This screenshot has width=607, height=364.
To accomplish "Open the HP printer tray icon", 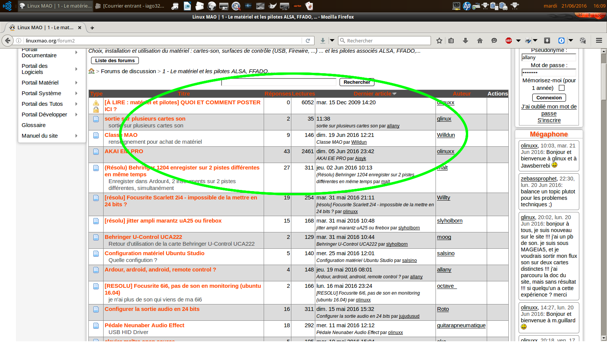I will click(467, 6).
